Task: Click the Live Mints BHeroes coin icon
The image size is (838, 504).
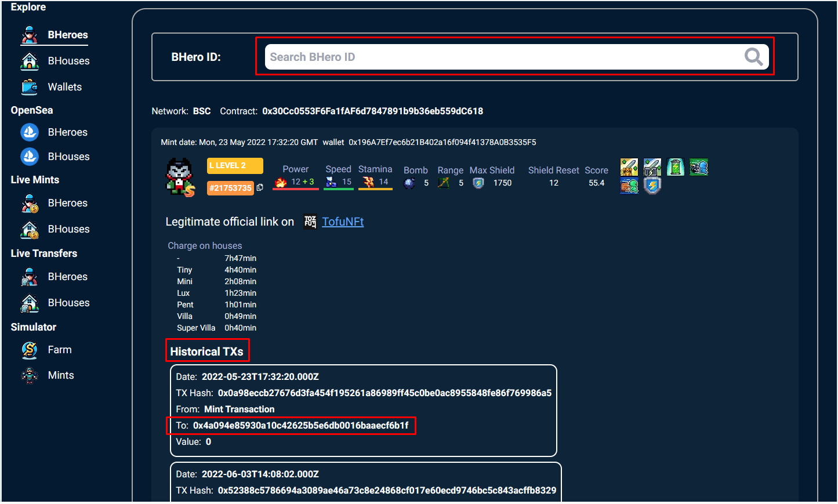Action: pos(30,204)
